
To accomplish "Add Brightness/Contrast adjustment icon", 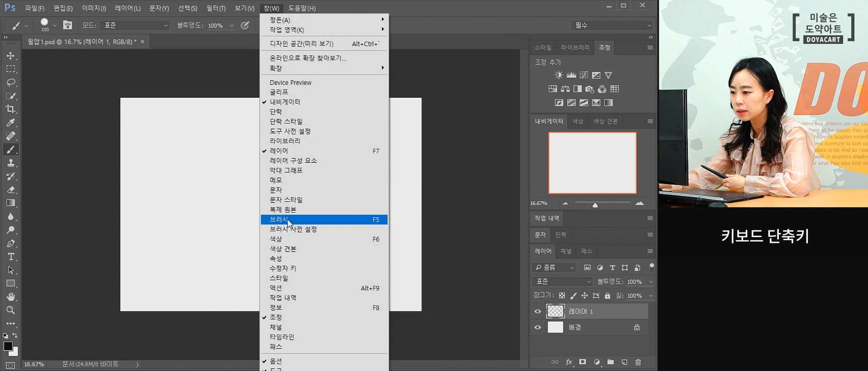I will pyautogui.click(x=559, y=75).
